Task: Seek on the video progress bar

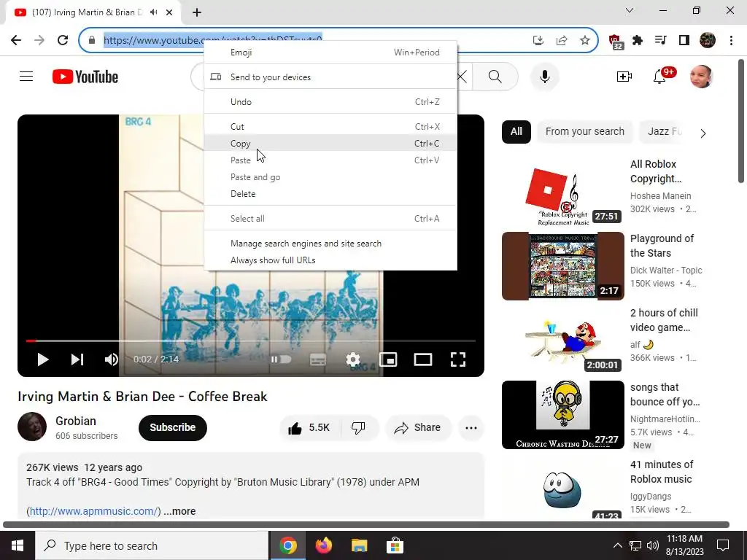Action: point(251,341)
